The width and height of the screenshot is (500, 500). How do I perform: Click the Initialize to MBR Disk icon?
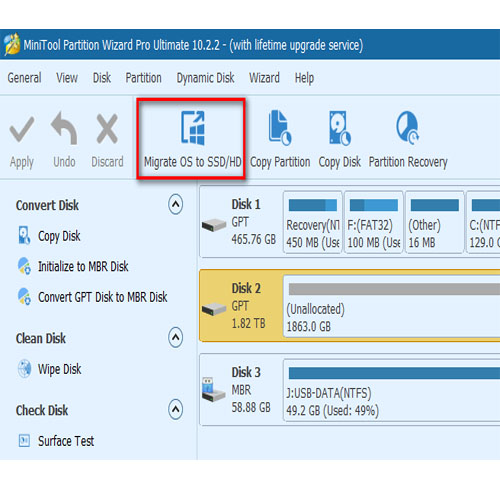pyautogui.click(x=24, y=266)
